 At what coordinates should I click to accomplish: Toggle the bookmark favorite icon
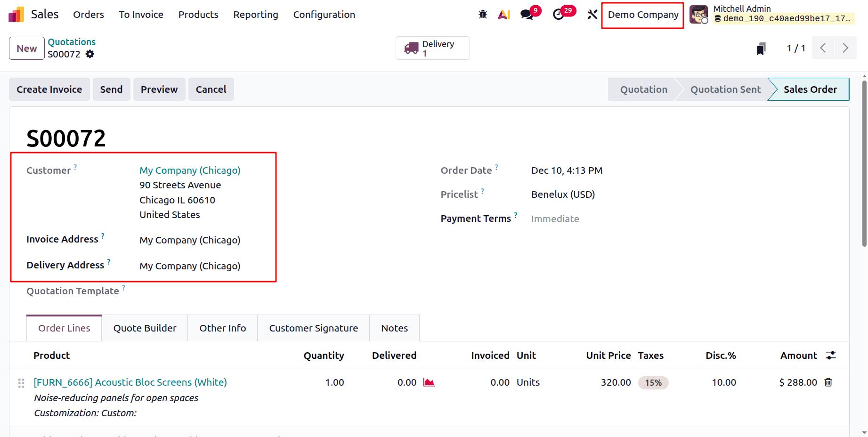pyautogui.click(x=761, y=48)
